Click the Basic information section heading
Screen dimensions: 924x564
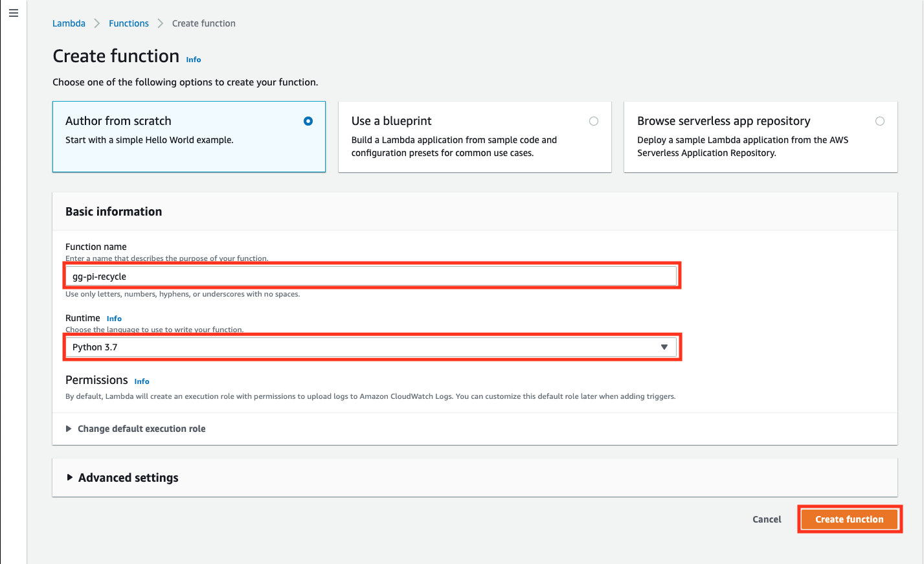tap(114, 212)
